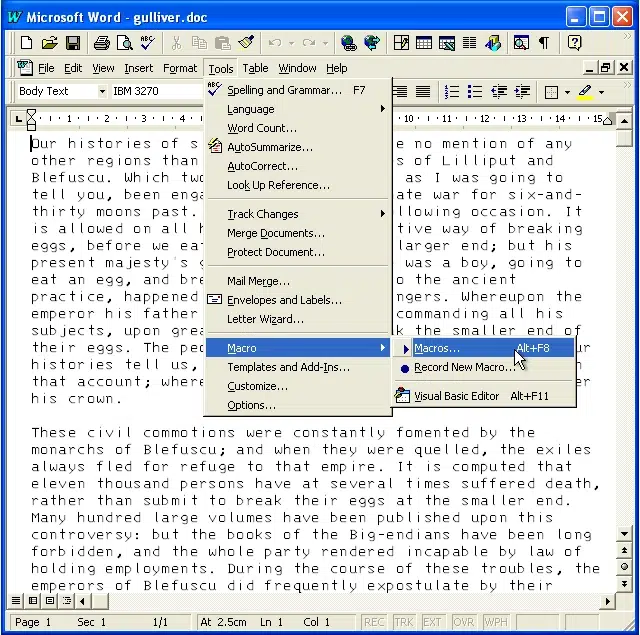Open the View menu
Viewport: 640px width, 635px height.
click(103, 68)
